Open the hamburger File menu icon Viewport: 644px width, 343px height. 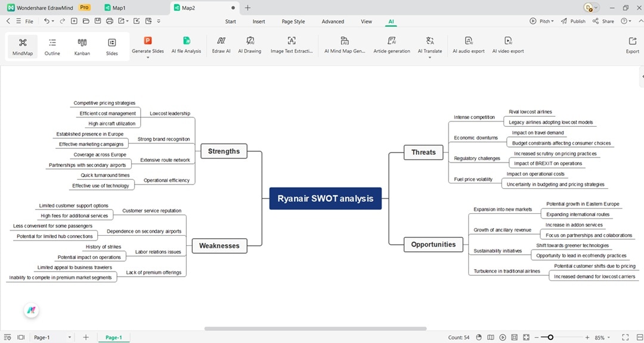click(x=19, y=21)
